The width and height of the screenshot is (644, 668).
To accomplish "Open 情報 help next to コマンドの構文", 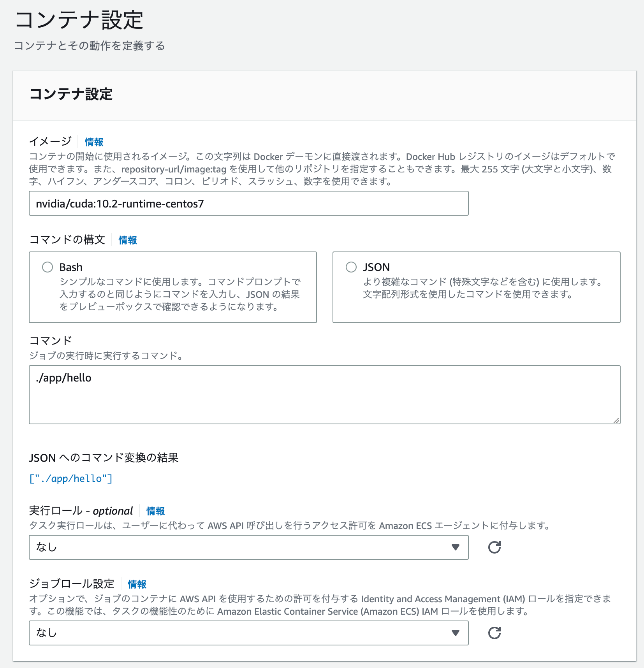I will pos(127,240).
